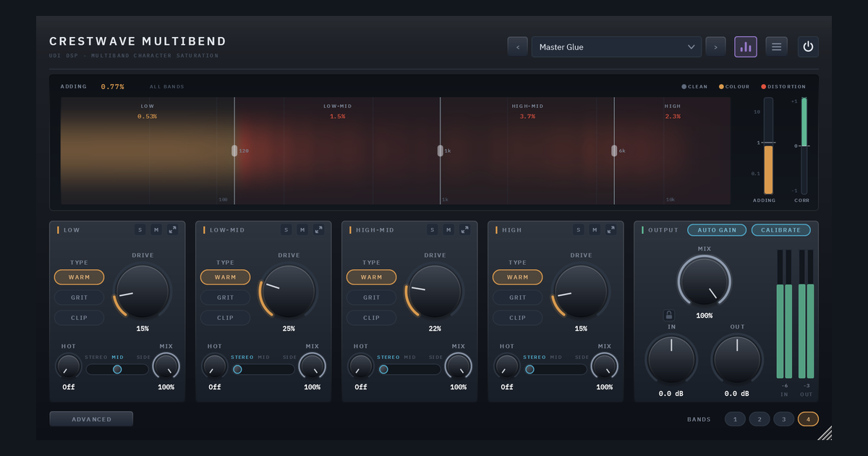Go to the next preset arrow
The height and width of the screenshot is (456, 868).
click(x=715, y=47)
